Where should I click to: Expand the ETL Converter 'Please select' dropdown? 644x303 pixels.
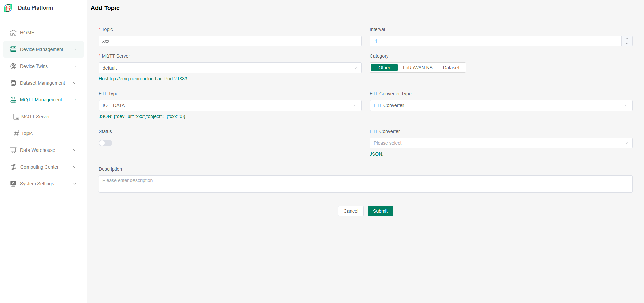tap(501, 143)
